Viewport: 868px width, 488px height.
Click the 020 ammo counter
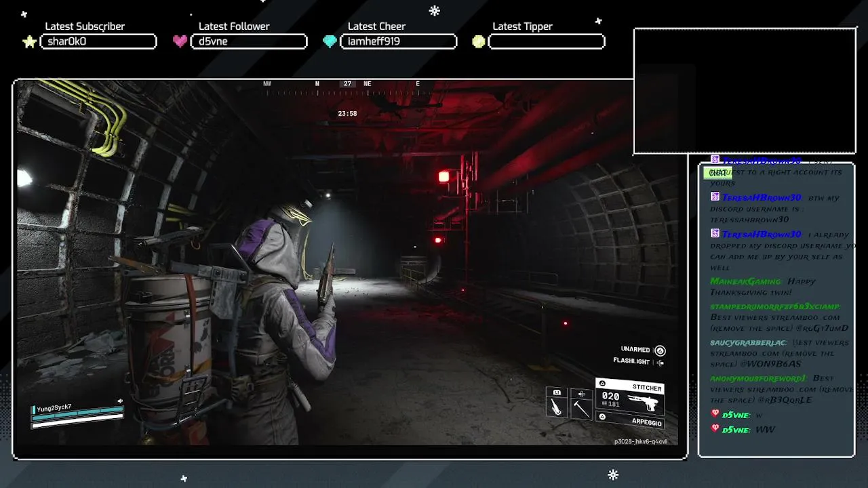pos(610,396)
